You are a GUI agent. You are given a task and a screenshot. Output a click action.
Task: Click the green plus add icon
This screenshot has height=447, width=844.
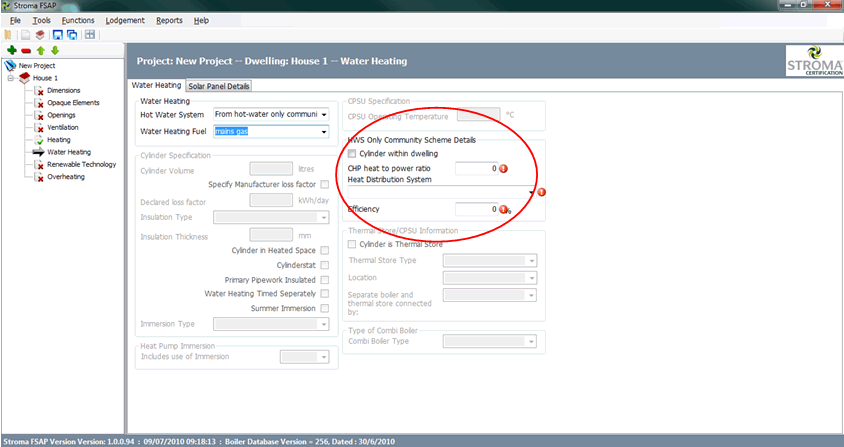(12, 51)
